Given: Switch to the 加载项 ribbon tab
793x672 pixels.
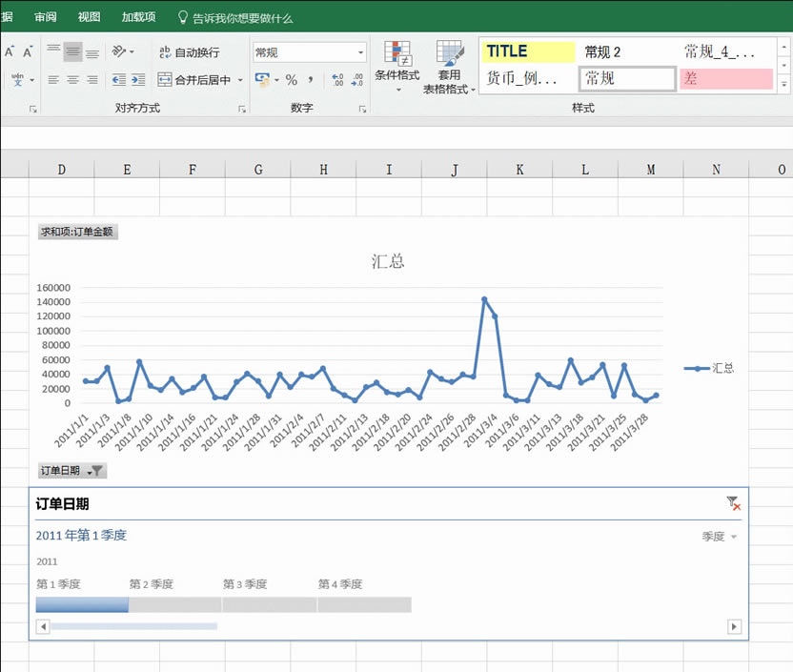Looking at the screenshot, I should [138, 16].
